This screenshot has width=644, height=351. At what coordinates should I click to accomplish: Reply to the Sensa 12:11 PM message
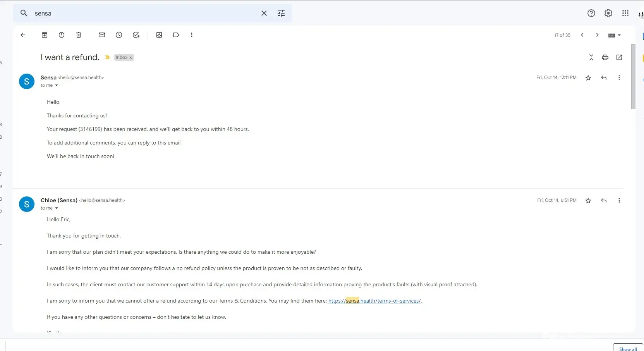[x=604, y=78]
